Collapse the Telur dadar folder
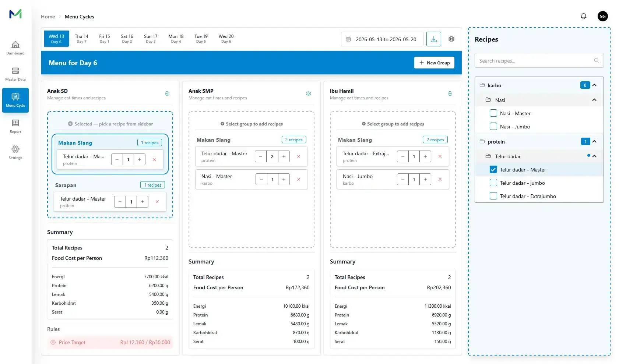The height and width of the screenshot is (364, 619). pyautogui.click(x=594, y=156)
